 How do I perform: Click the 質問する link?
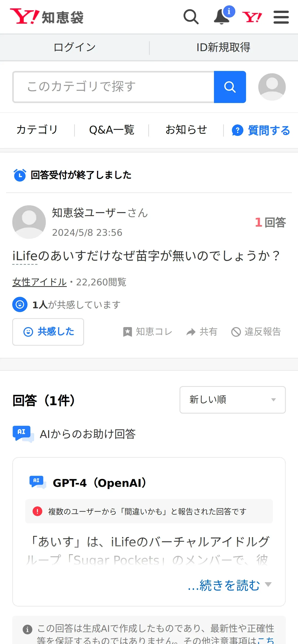tap(261, 130)
